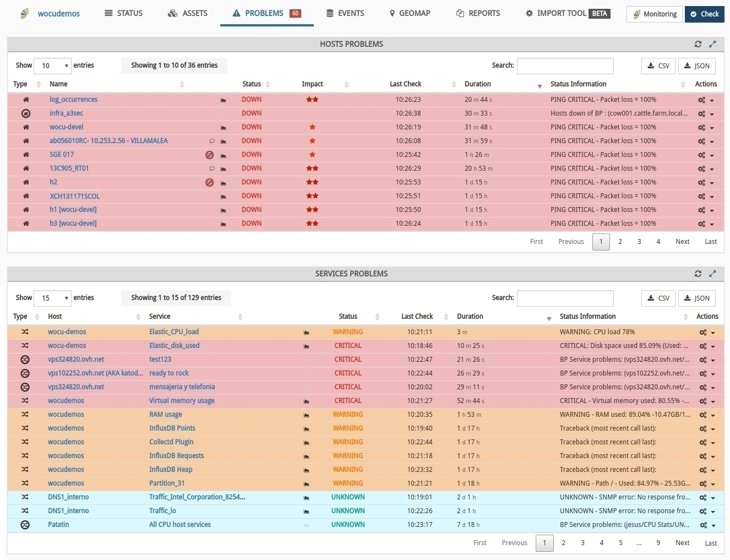
Task: Open the wocudemos site name link
Action: pos(59,14)
